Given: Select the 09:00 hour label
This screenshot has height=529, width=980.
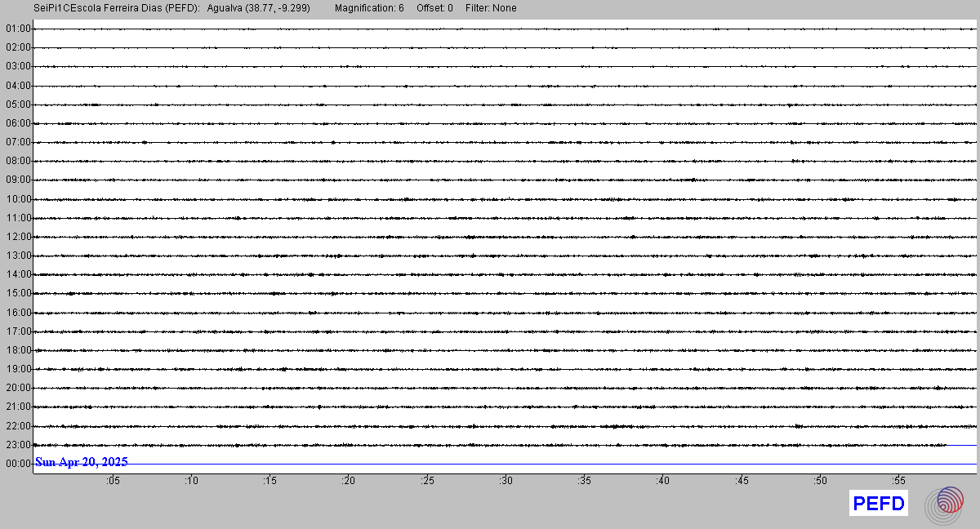Looking at the screenshot, I should [18, 180].
